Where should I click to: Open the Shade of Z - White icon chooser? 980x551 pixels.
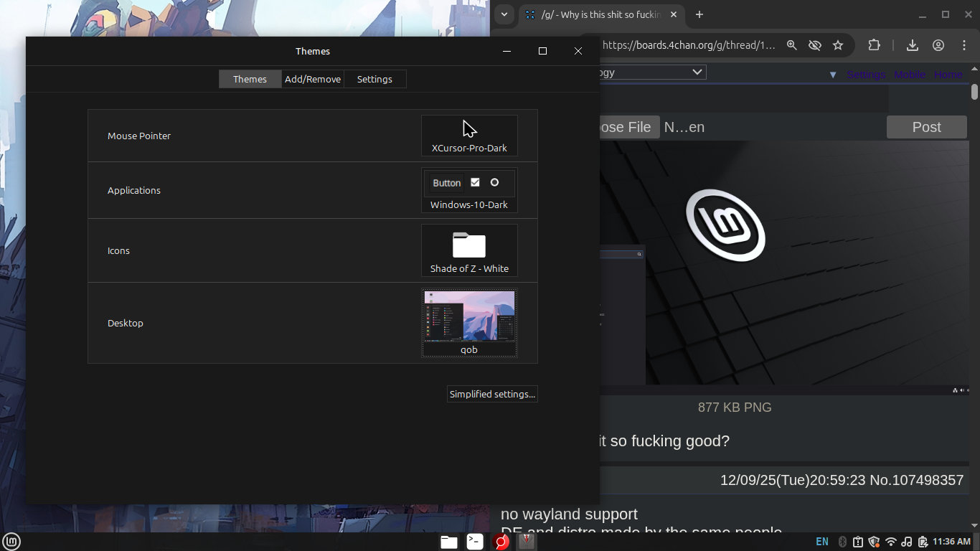[469, 250]
